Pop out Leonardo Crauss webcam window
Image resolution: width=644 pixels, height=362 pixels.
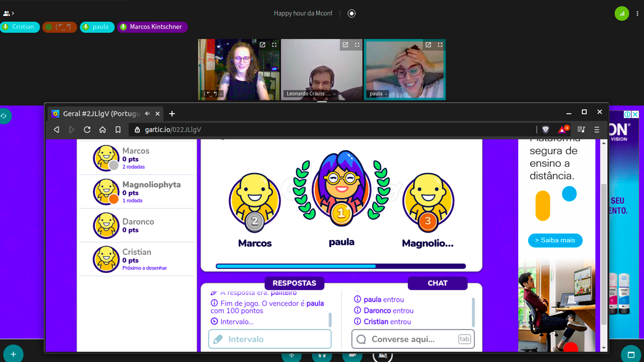point(345,45)
